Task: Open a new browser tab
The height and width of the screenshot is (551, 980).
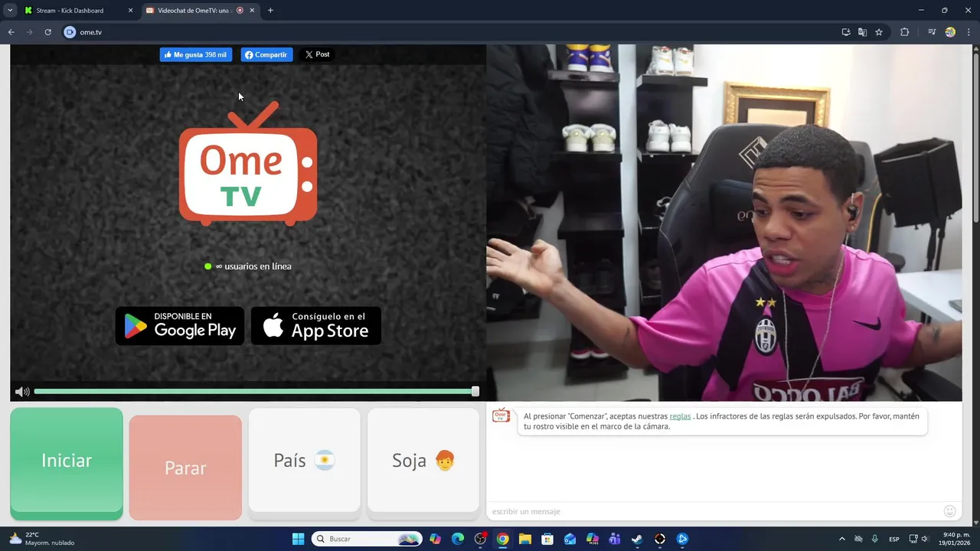Action: pos(270,11)
